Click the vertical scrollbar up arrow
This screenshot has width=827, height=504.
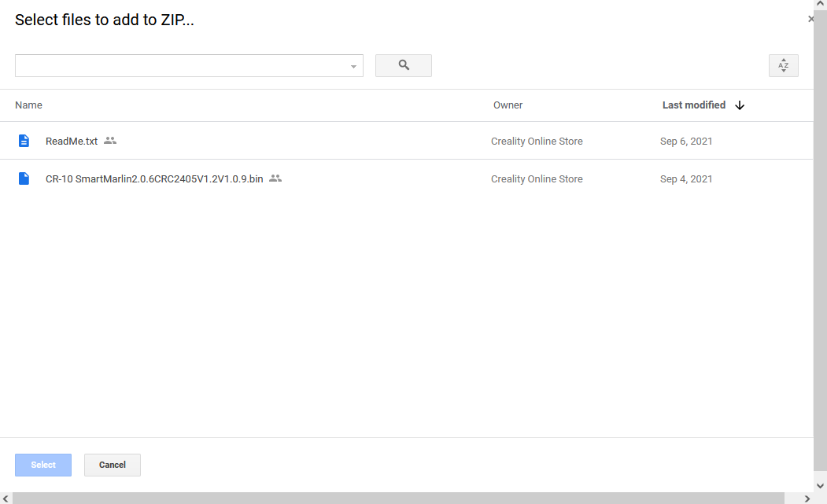click(x=820, y=4)
